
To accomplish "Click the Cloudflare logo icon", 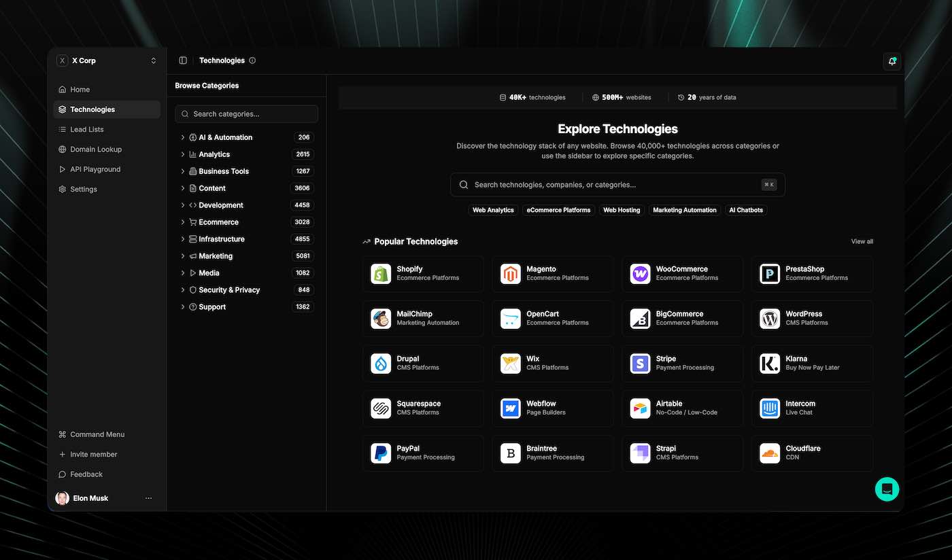I will pyautogui.click(x=770, y=453).
